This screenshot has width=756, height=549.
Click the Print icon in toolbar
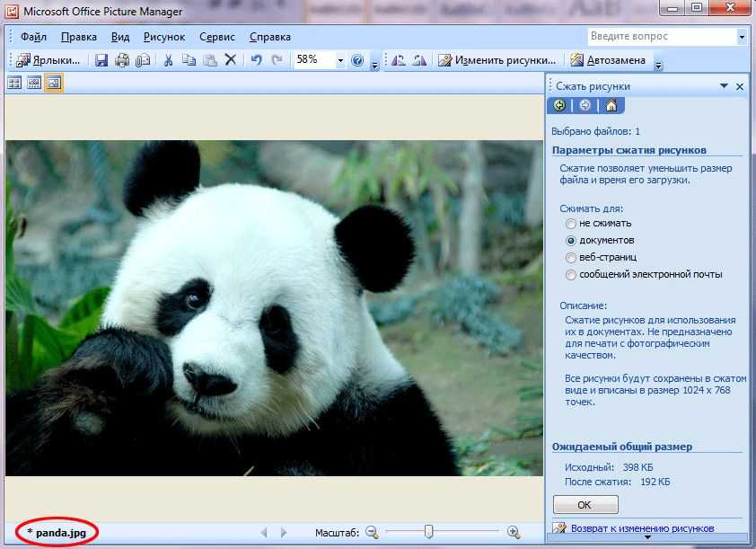point(121,60)
